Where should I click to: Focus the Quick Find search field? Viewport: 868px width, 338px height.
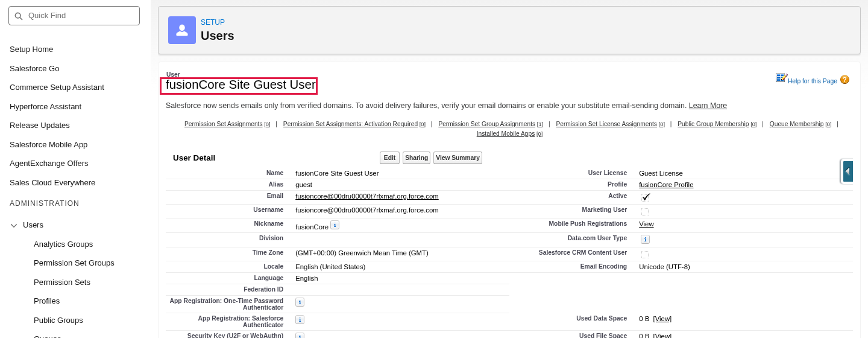[74, 16]
